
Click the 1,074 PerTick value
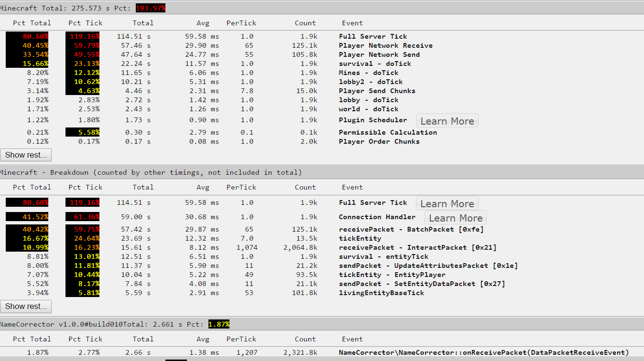(x=247, y=247)
